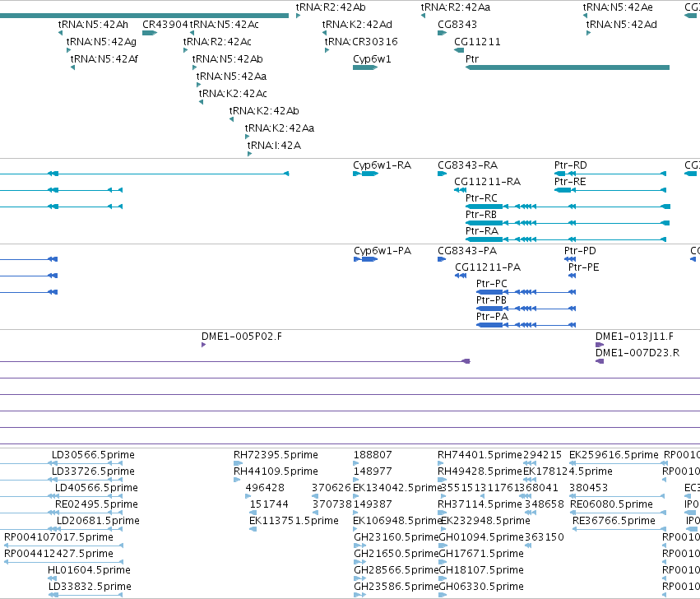Click the DME1-013J11.F BAC end label

click(x=634, y=337)
